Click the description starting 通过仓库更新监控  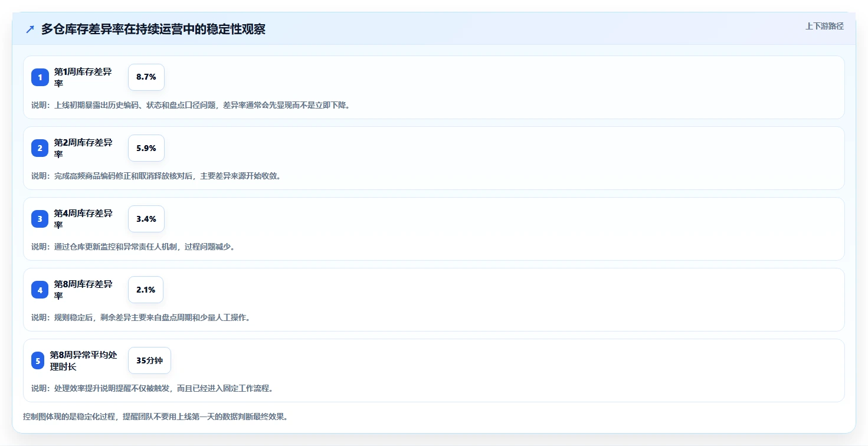(x=134, y=247)
